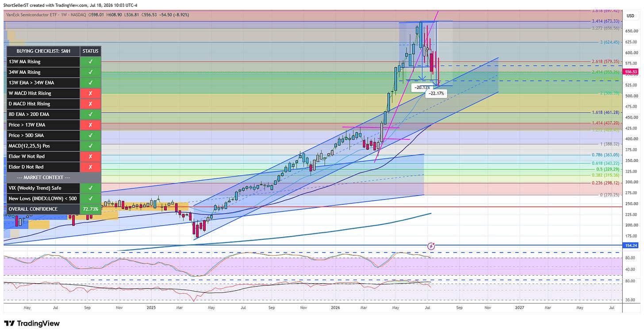Open the USD currency selector on the price axis
The width and height of the screenshot is (644, 334).
point(630,15)
